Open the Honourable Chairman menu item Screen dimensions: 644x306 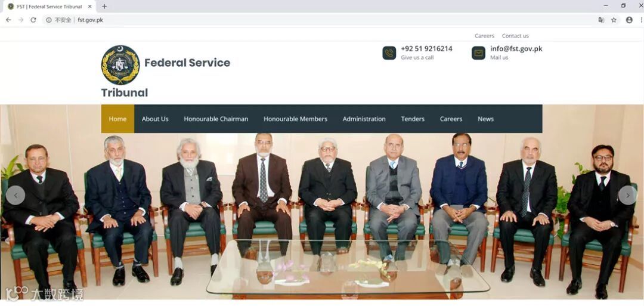(216, 119)
